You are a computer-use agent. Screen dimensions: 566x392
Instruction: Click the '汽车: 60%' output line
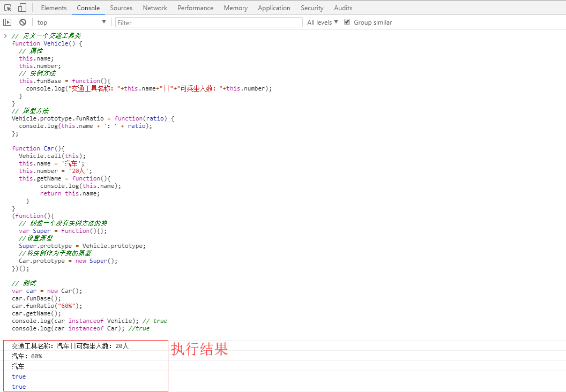click(26, 356)
